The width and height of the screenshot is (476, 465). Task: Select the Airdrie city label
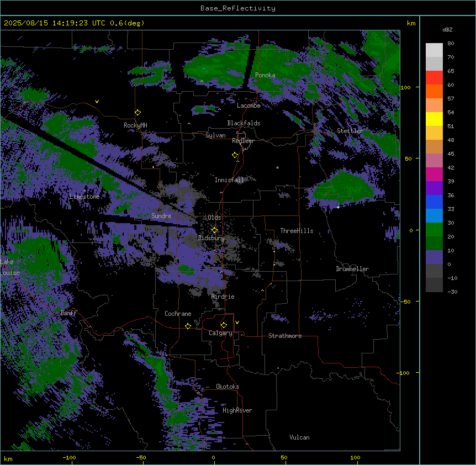[x=223, y=297]
